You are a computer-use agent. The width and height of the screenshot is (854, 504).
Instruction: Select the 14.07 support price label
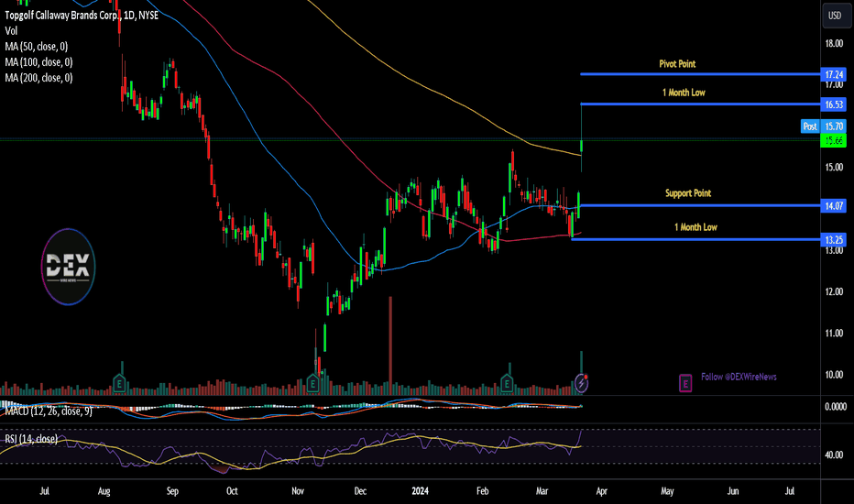tap(834, 206)
